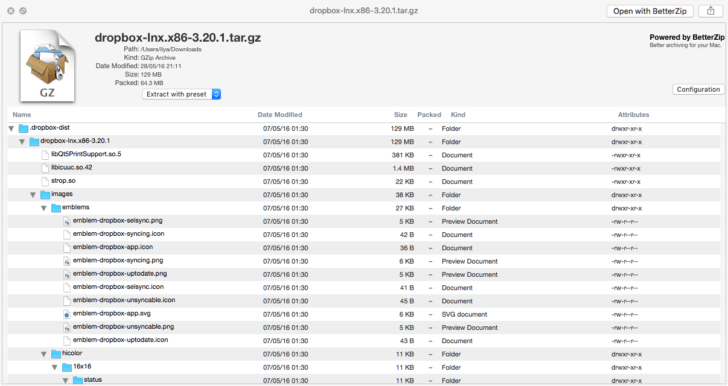Image resolution: width=728 pixels, height=386 pixels.
Task: Click the emblem-dropbox-uptodate.png file icon
Action: tap(67, 274)
